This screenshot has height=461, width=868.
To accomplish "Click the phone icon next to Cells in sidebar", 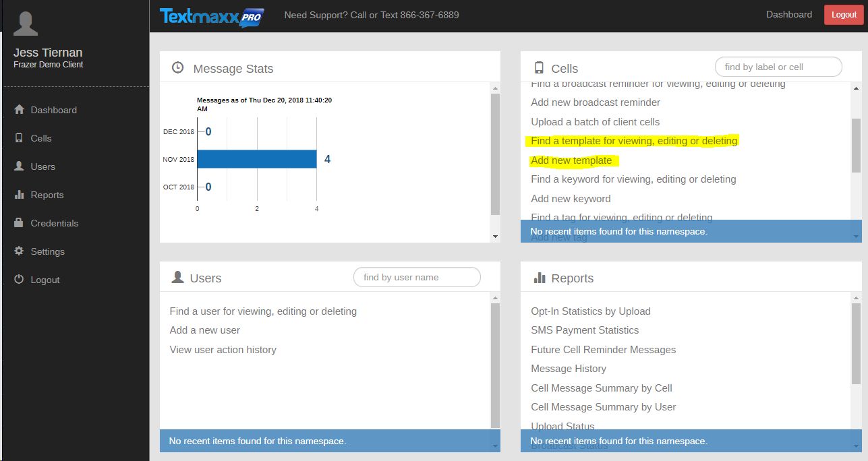I will (19, 138).
